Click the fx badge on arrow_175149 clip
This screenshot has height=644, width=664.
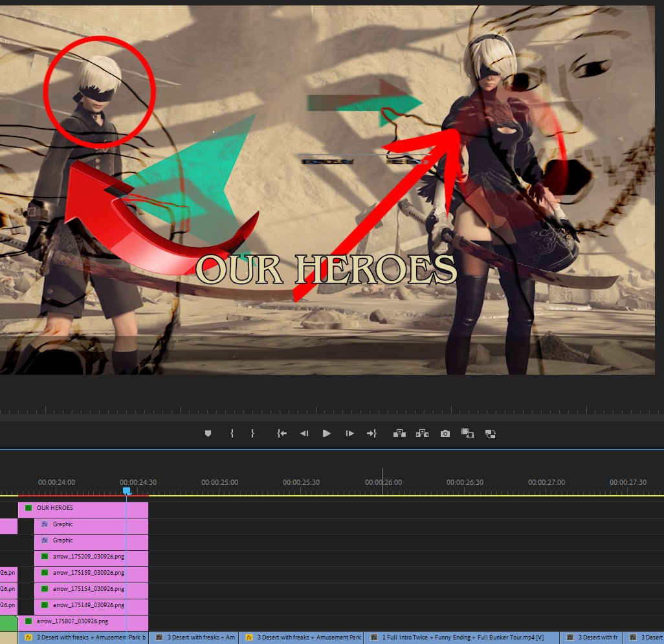point(45,605)
